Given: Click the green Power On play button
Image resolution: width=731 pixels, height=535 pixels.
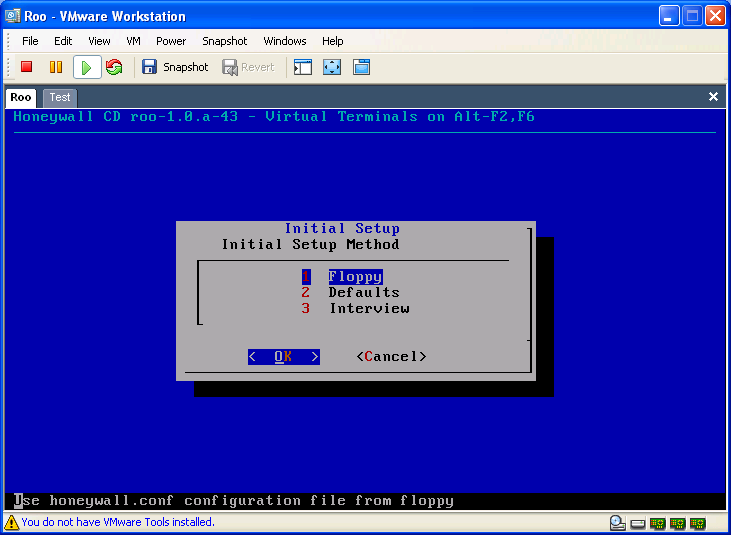Looking at the screenshot, I should coord(87,67).
